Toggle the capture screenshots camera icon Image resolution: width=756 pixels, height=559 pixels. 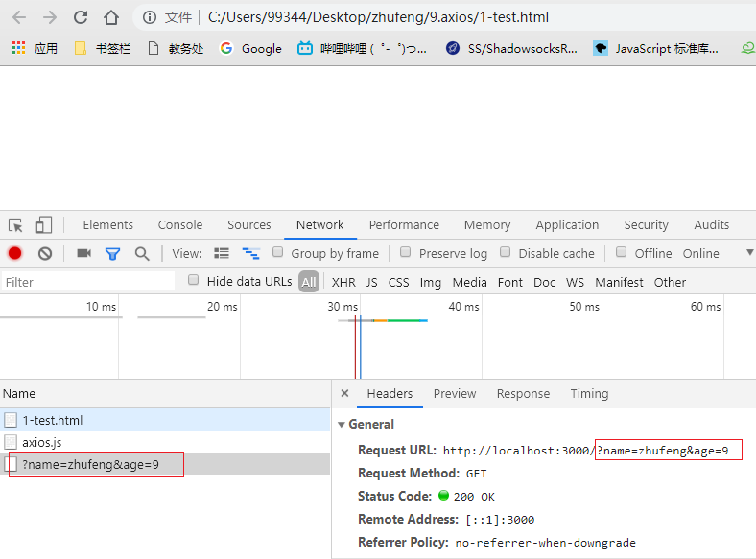[x=83, y=253]
